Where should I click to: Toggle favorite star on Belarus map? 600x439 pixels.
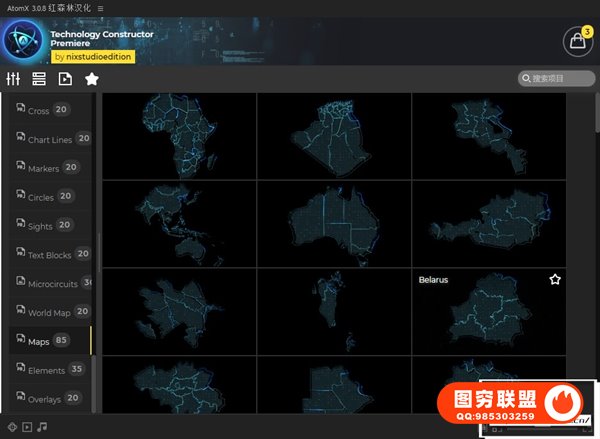(x=555, y=280)
